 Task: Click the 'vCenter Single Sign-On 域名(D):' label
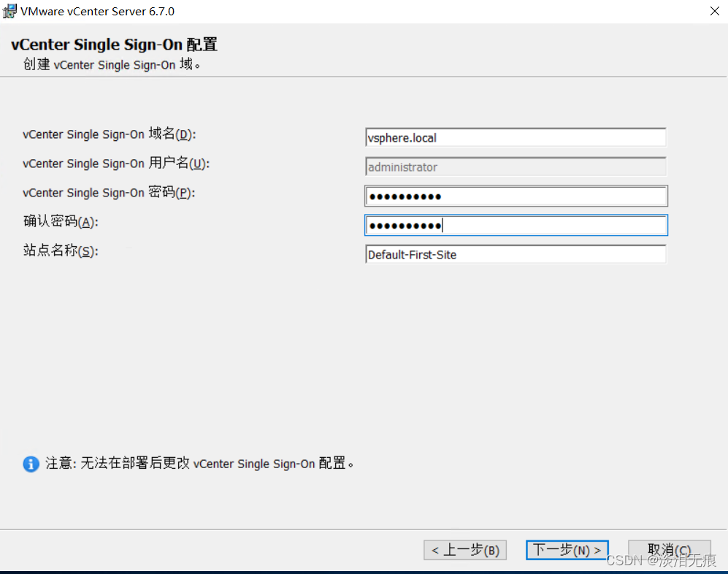pos(110,134)
